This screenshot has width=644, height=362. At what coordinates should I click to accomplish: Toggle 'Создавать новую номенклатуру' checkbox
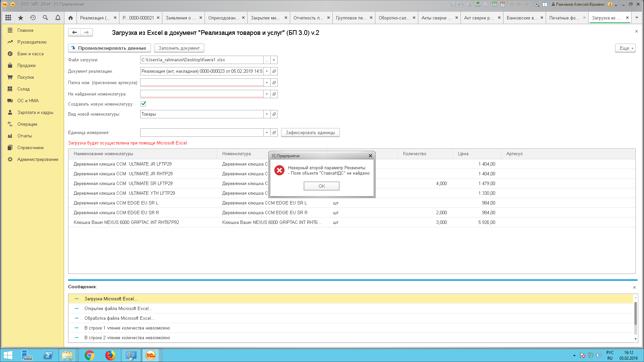tap(143, 104)
